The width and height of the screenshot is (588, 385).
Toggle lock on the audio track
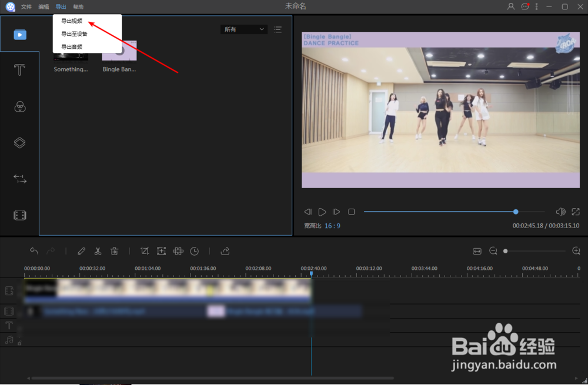tap(19, 343)
